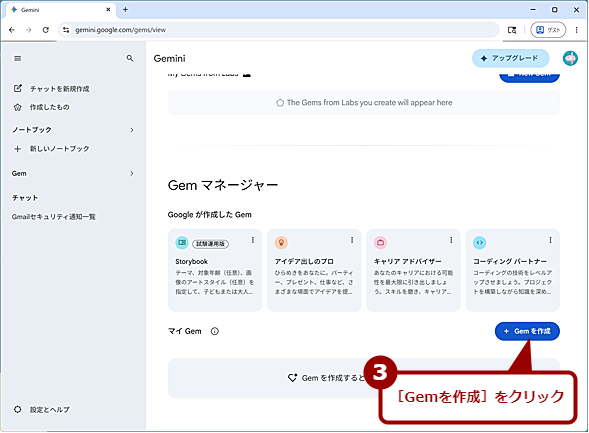Viewport: 589px width, 433px height.
Task: Open three-dot menu on コーディング パートナー card
Action: 550,240
